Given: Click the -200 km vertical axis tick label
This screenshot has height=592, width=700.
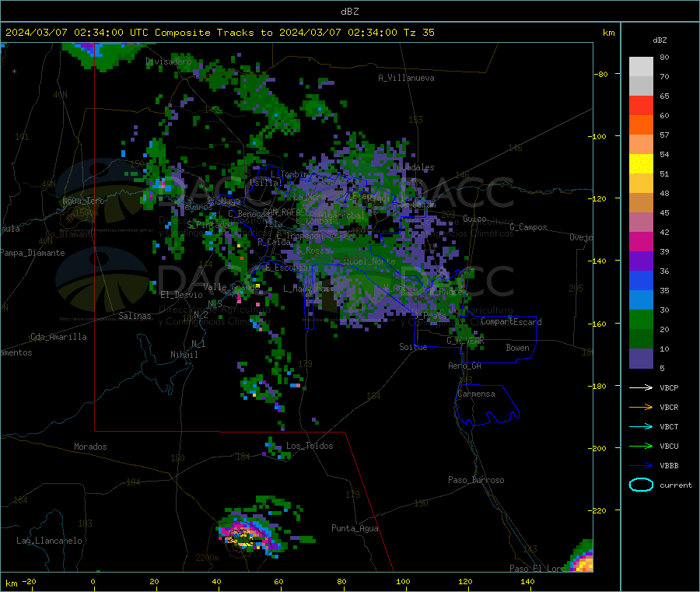Looking at the screenshot, I should [x=597, y=448].
